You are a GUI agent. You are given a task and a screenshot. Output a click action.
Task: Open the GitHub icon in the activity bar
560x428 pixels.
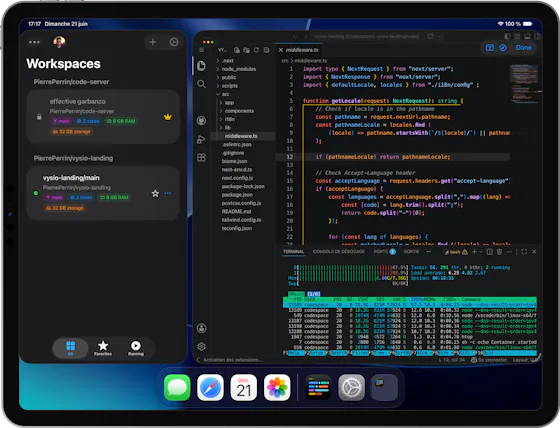201,121
